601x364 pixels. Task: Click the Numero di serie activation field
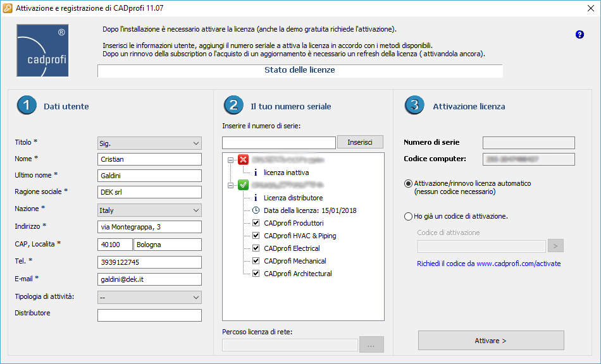pos(528,143)
